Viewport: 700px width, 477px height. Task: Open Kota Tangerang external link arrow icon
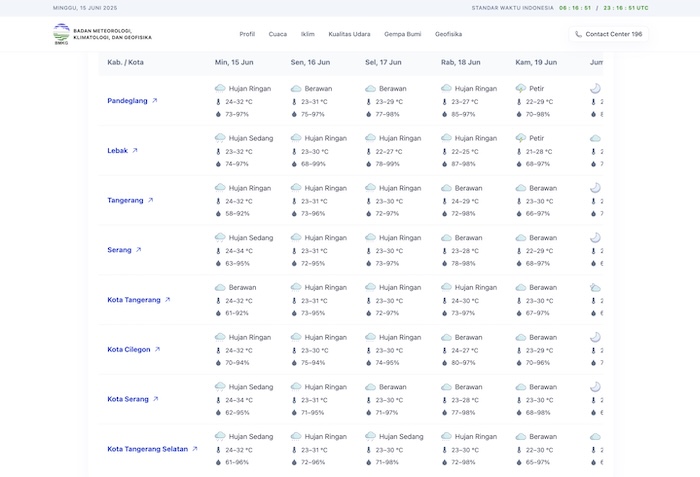pos(167,300)
